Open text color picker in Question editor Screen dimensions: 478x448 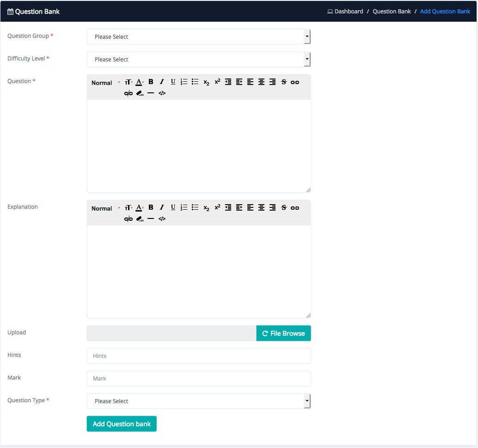pyautogui.click(x=139, y=82)
